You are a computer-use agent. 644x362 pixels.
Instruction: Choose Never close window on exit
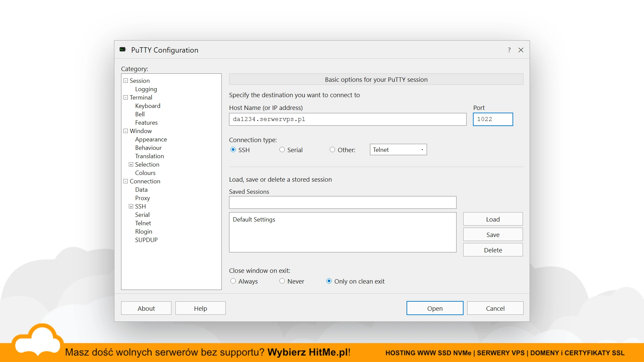pos(282,281)
